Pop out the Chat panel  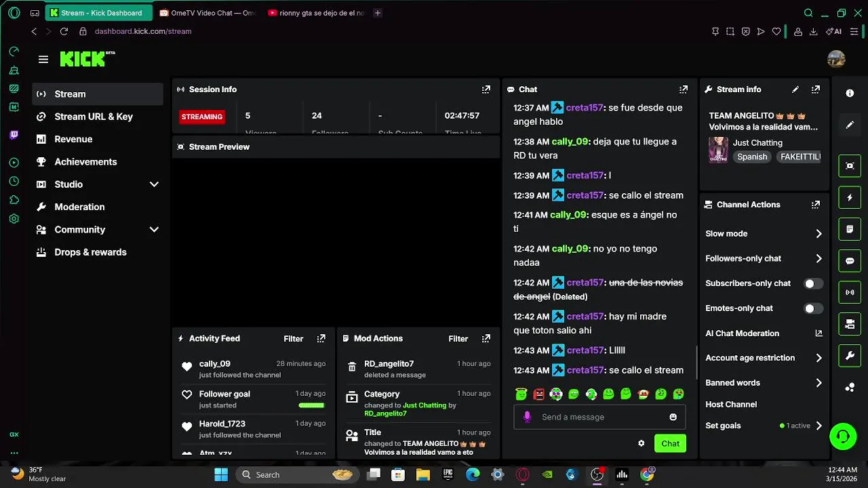point(684,89)
